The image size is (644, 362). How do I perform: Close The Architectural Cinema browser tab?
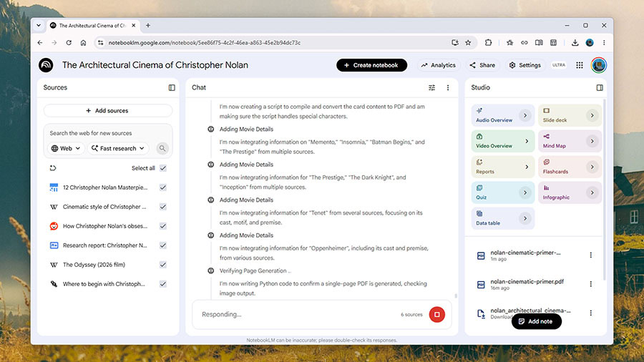pos(134,26)
